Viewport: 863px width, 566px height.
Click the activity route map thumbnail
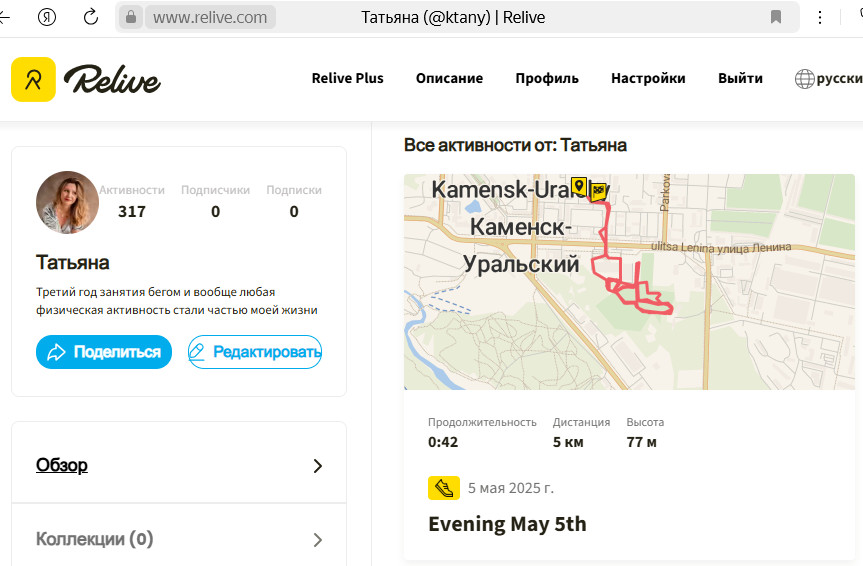tap(629, 282)
